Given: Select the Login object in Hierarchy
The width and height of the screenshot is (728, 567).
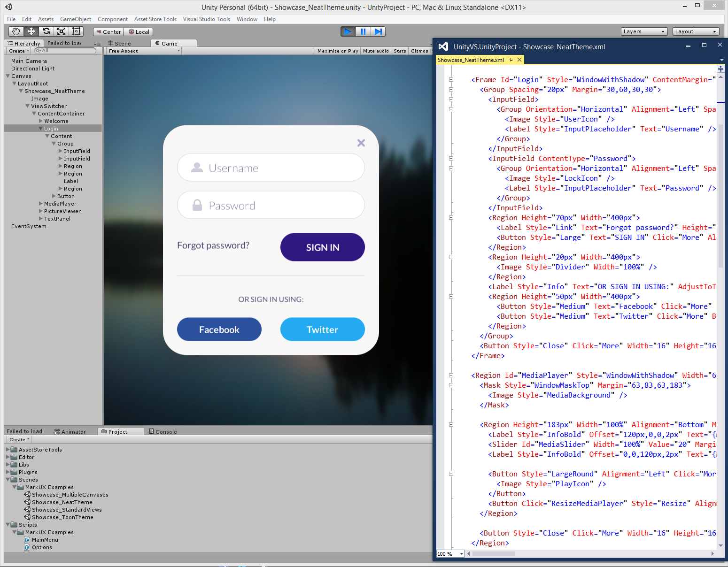Looking at the screenshot, I should click(x=51, y=128).
